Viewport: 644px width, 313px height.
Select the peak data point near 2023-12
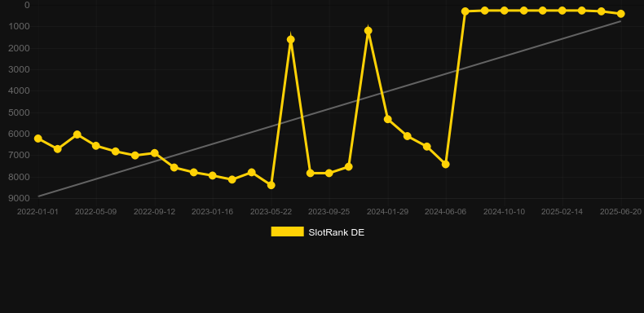[x=368, y=31]
